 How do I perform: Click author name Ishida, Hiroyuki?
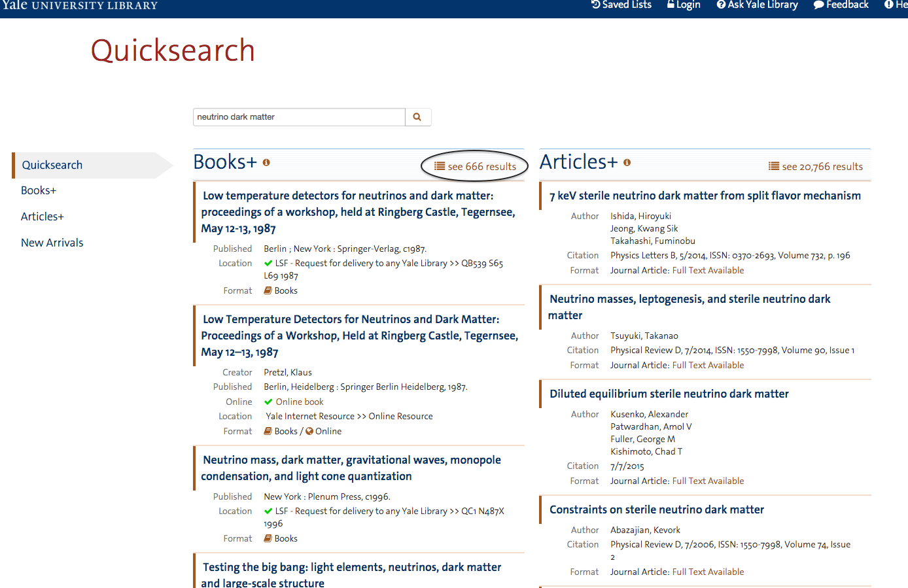[641, 216]
